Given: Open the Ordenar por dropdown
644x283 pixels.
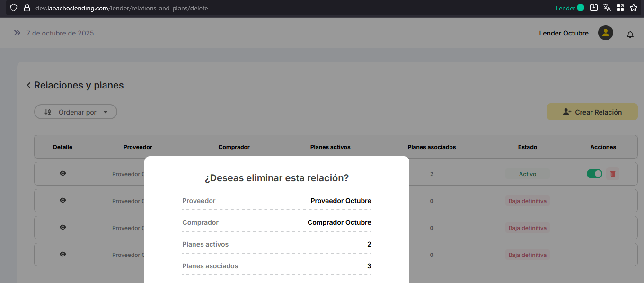Looking at the screenshot, I should point(76,112).
